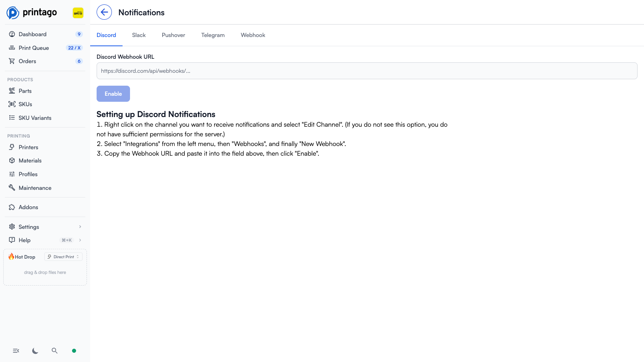Click the Notifications page title
644x362 pixels.
pos(141,12)
